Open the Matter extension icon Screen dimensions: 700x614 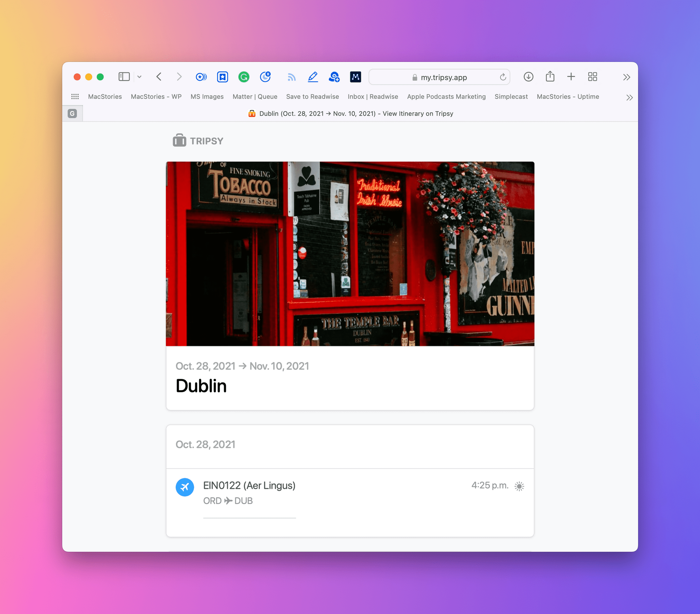click(x=356, y=77)
